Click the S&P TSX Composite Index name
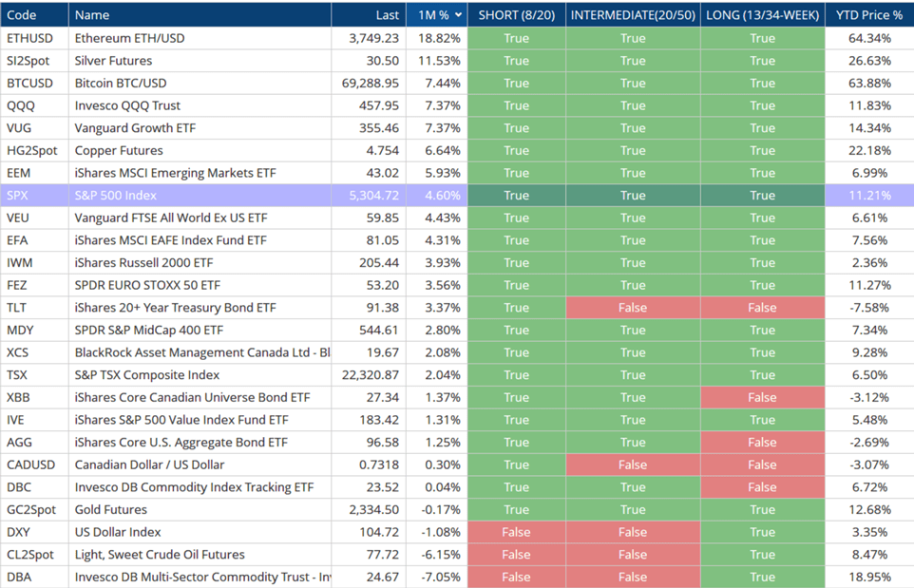 (147, 375)
